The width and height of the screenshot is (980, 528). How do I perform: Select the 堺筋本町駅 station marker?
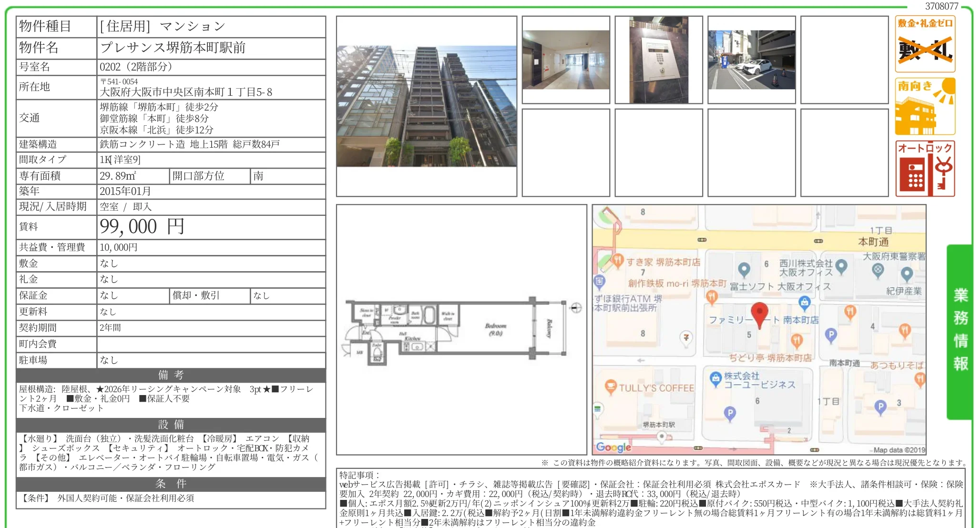(x=661, y=436)
